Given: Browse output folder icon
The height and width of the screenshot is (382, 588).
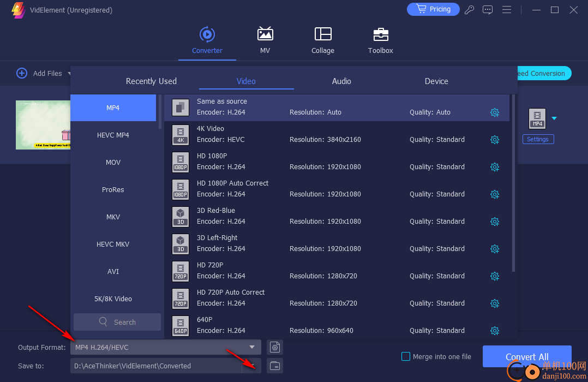Looking at the screenshot, I should 275,366.
